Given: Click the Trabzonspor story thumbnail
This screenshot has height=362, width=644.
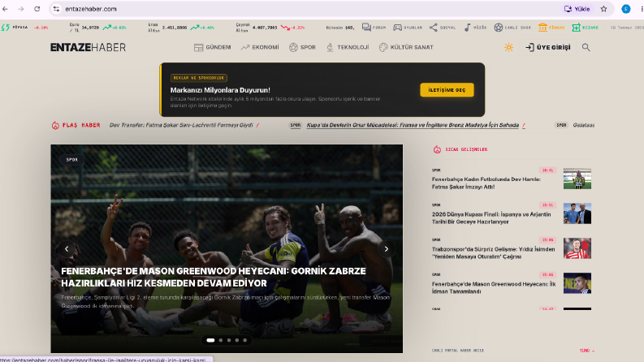Looking at the screenshot, I should coord(577,248).
